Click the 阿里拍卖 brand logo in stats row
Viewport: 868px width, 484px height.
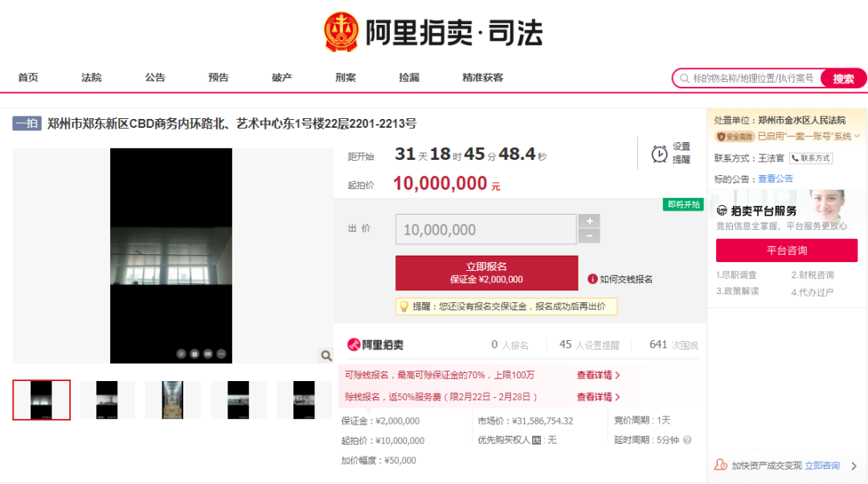click(375, 345)
